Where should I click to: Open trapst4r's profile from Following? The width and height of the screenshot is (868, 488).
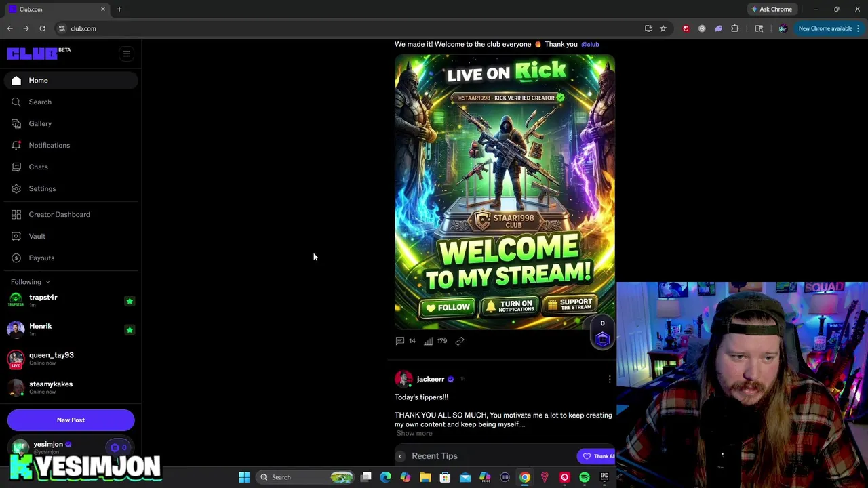(x=43, y=298)
